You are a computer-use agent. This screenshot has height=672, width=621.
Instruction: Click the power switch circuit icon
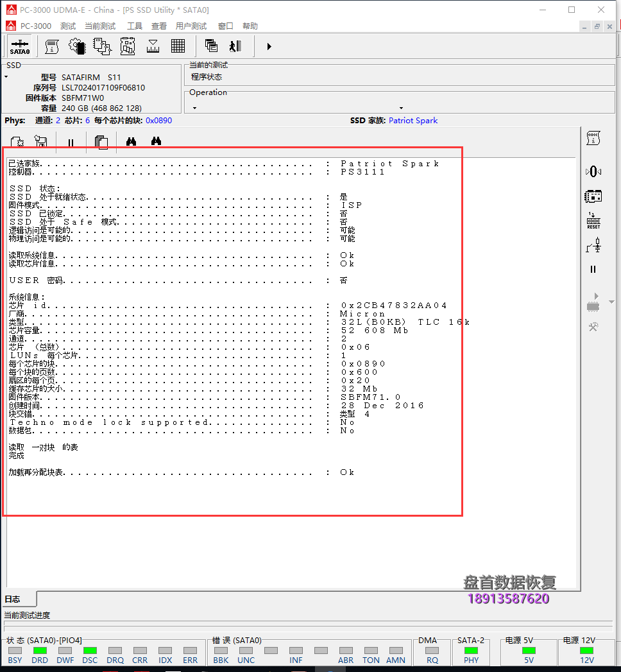tap(593, 246)
